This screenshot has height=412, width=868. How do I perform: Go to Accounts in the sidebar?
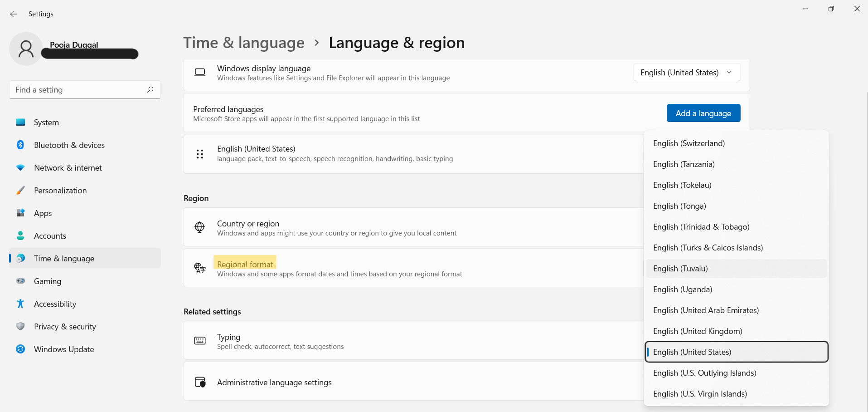[50, 236]
